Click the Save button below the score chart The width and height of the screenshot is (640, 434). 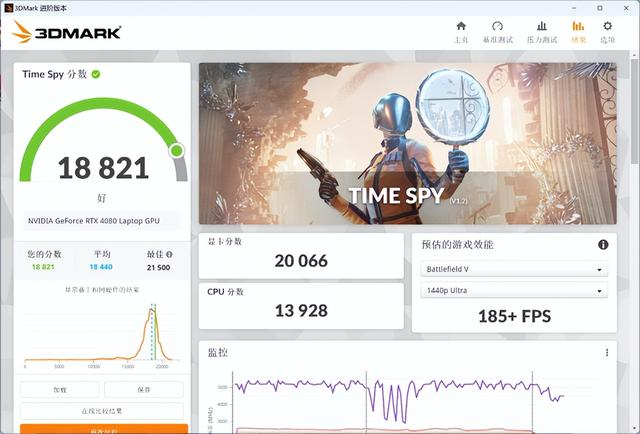pos(144,390)
